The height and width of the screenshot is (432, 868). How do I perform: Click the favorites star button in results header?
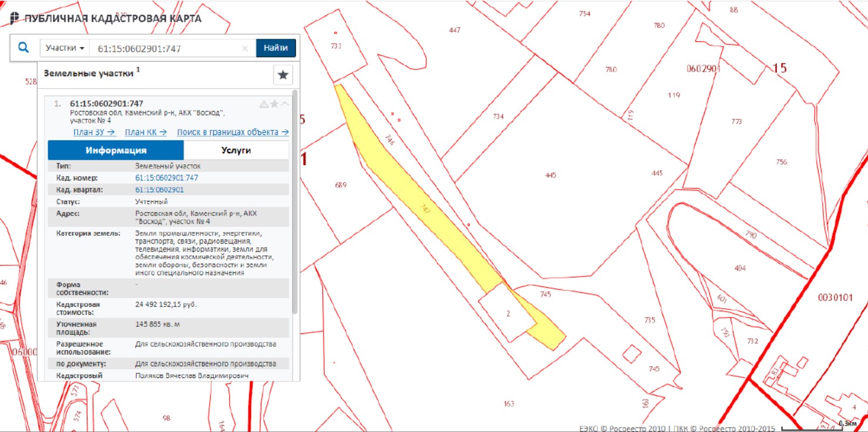[283, 75]
